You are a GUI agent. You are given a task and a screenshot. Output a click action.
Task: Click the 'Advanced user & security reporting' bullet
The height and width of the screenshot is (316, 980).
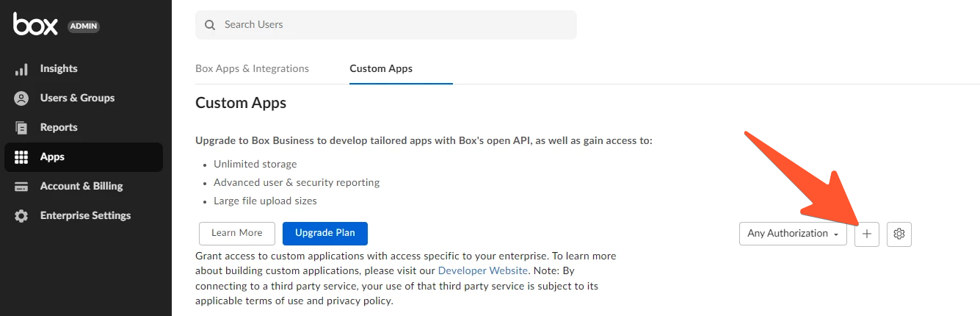[x=297, y=182]
